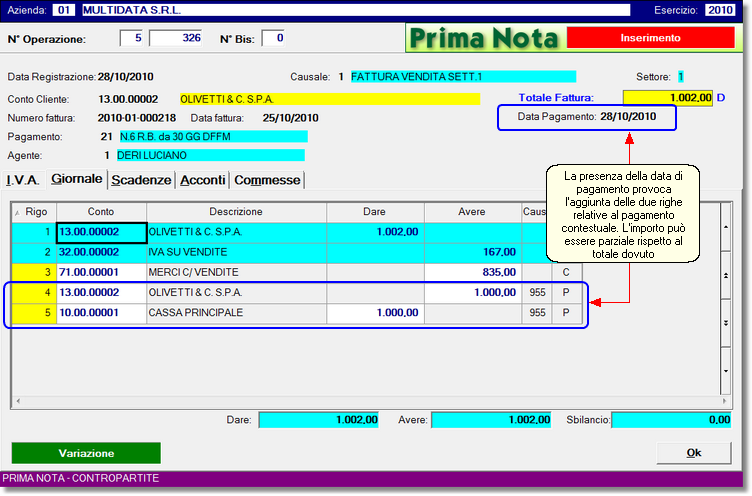Select account 32.00.00002 in row 2
This screenshot has width=752, height=496.
(101, 252)
